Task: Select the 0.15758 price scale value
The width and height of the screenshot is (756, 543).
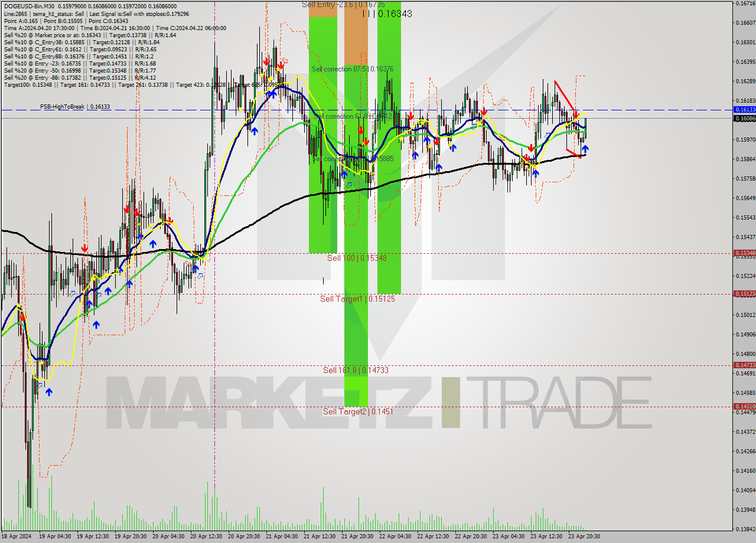Action: pos(745,179)
